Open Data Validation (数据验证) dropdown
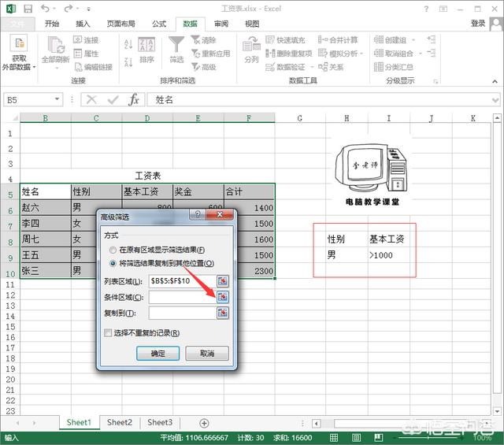 [x=312, y=67]
